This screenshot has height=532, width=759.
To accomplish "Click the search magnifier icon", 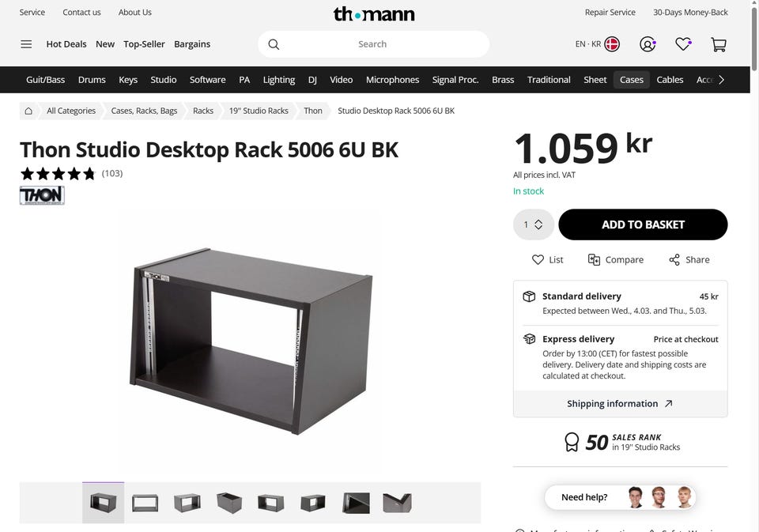I will 274,44.
